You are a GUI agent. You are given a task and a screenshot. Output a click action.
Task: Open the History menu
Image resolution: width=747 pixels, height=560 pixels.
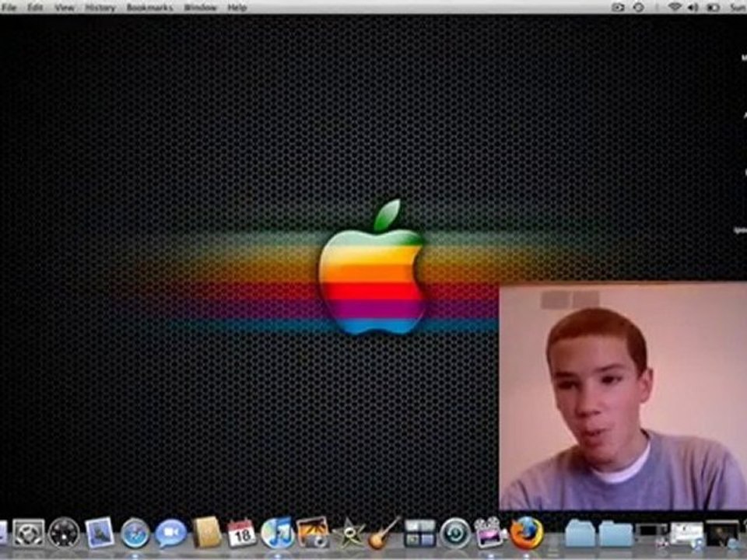(x=100, y=7)
